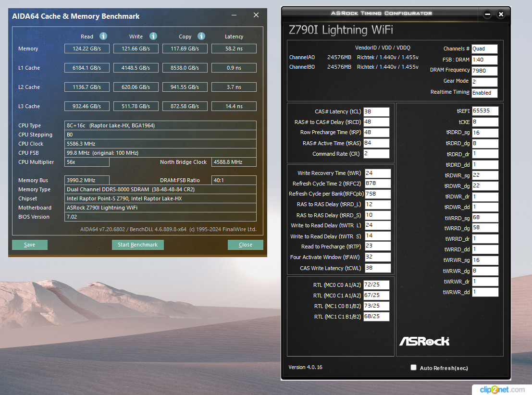Image resolution: width=532 pixels, height=395 pixels.
Task: Click the Memory Read value 124.22 GB/s
Action: click(x=87, y=49)
